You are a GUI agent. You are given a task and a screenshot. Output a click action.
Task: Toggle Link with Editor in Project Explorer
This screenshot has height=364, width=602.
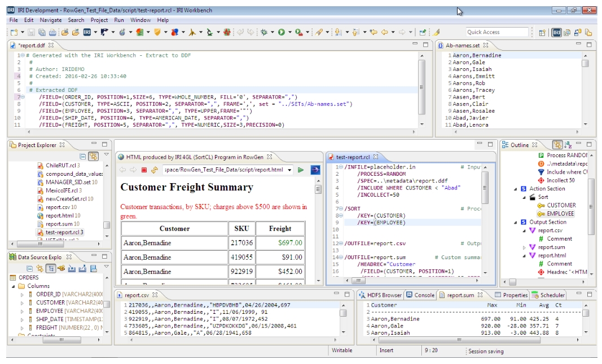tap(93, 156)
